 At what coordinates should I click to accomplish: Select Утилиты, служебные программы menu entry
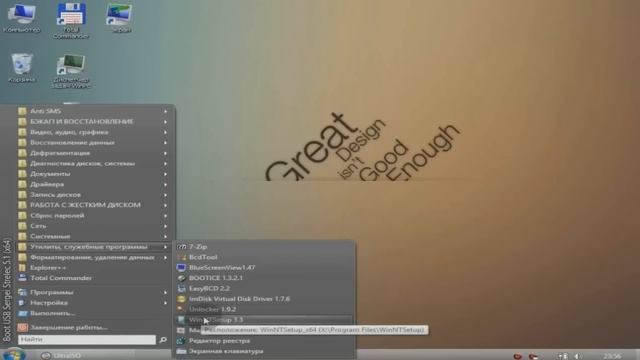click(x=93, y=247)
